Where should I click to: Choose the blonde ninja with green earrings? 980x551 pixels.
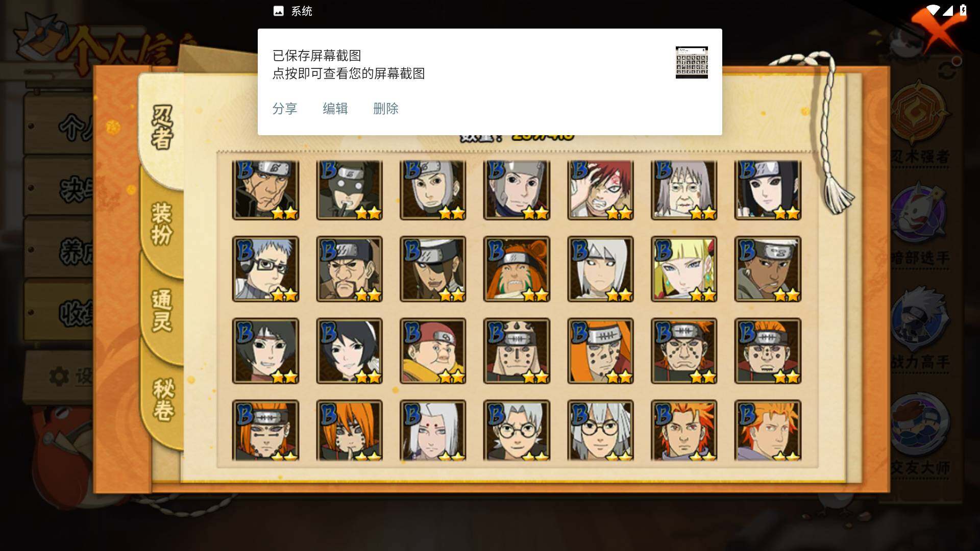684,269
